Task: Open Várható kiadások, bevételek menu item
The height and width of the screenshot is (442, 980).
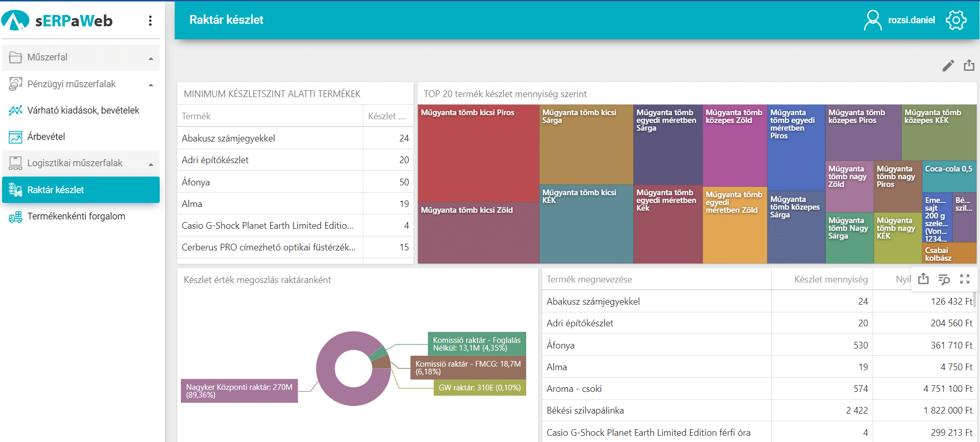Action: [x=83, y=110]
